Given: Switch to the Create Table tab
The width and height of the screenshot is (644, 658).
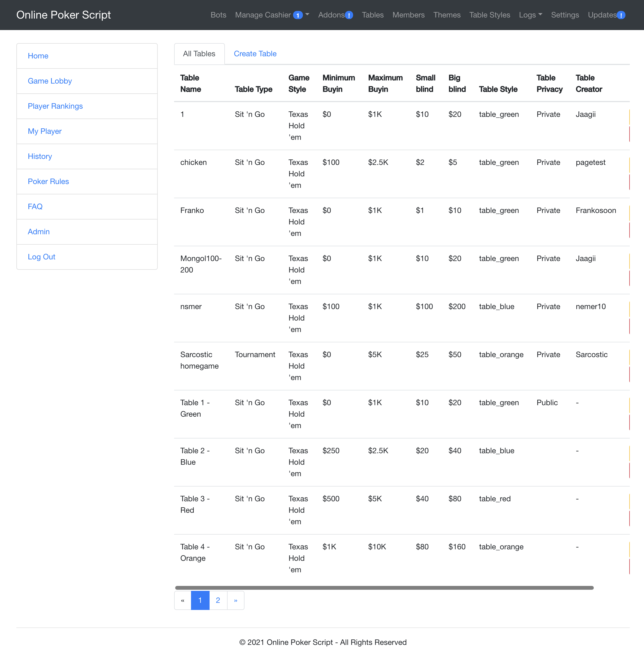Looking at the screenshot, I should pyautogui.click(x=255, y=54).
